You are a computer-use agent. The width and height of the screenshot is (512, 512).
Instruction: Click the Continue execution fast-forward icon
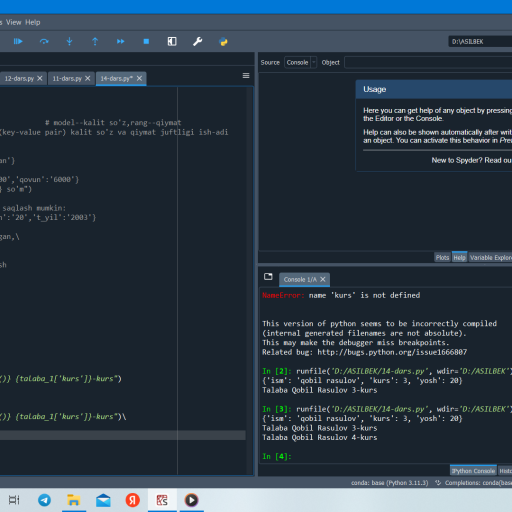121,41
